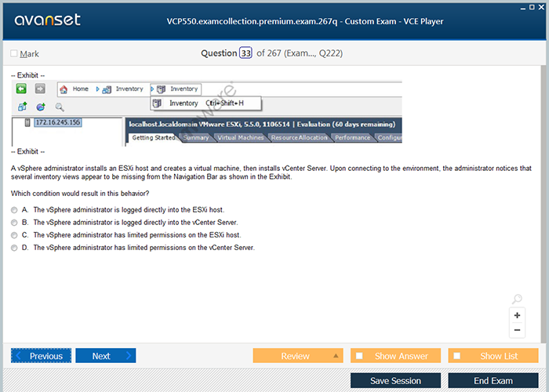This screenshot has height=392, width=549.
Task: Minimize the VCE Player window
Action: pyautogui.click(x=523, y=8)
